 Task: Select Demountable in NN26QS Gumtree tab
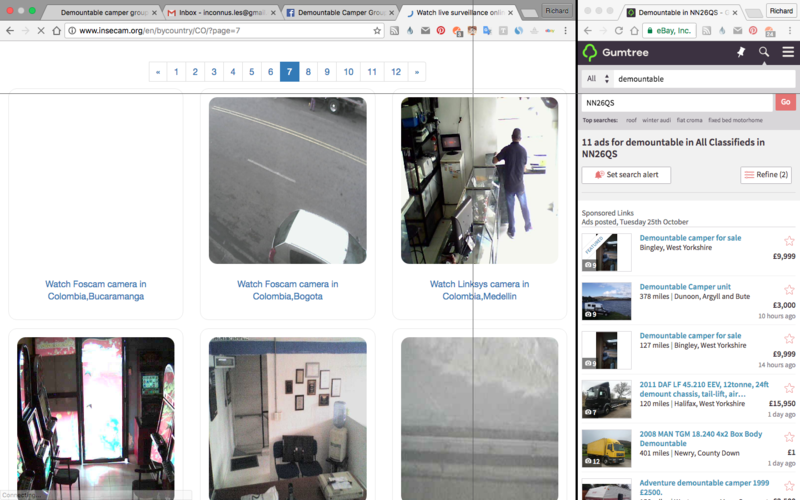682,12
